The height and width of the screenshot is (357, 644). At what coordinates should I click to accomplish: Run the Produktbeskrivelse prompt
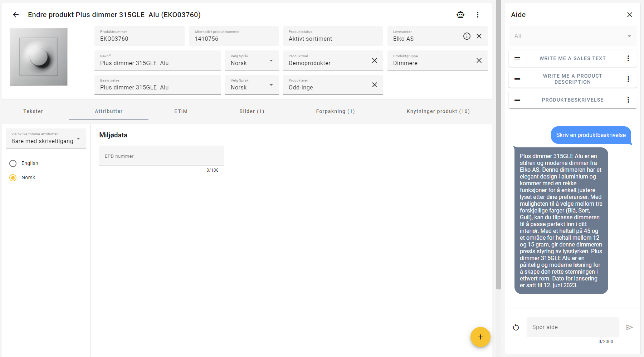pyautogui.click(x=572, y=100)
